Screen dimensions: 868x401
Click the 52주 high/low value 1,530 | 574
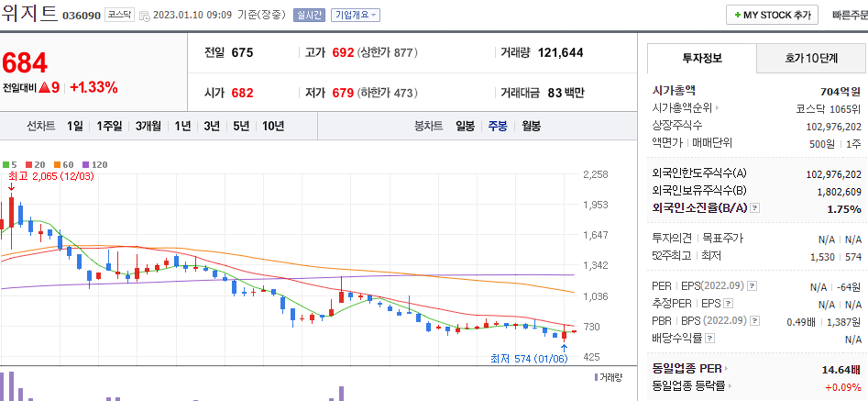point(836,257)
